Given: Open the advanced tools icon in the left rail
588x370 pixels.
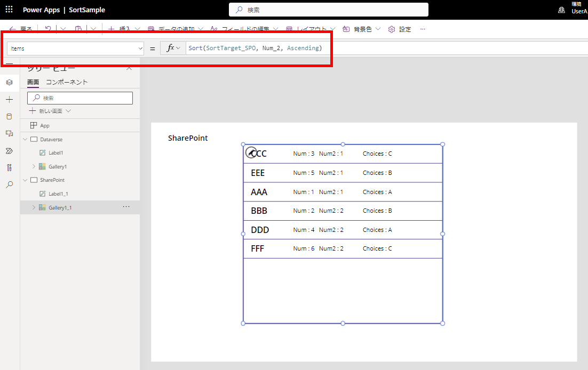Looking at the screenshot, I should coord(9,167).
